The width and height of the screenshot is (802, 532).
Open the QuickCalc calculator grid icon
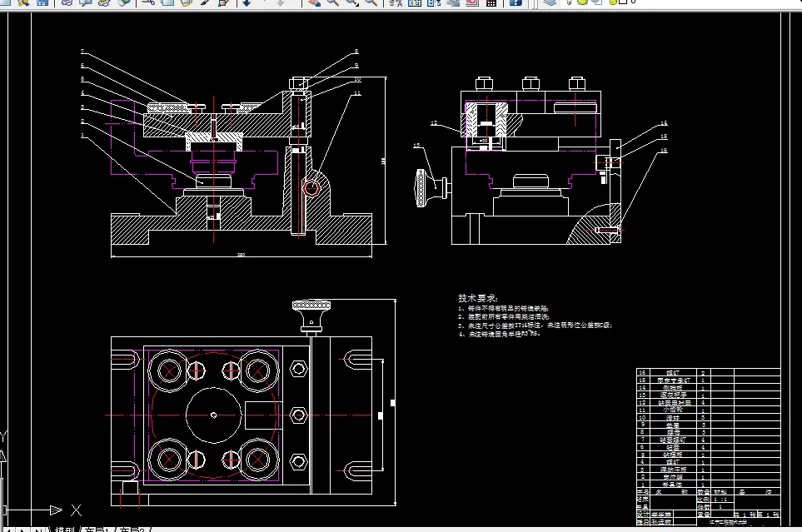(x=491, y=2)
